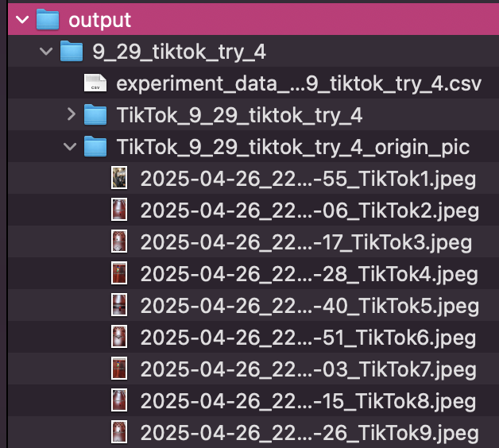The image size is (499, 448).
Task: Select the output folder name
Action: 99,21
